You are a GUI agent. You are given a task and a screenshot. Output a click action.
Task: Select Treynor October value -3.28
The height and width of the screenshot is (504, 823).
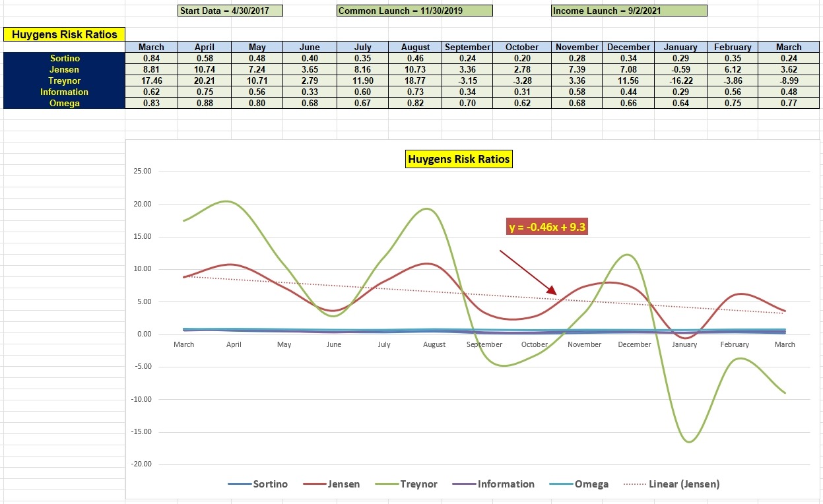(522, 80)
